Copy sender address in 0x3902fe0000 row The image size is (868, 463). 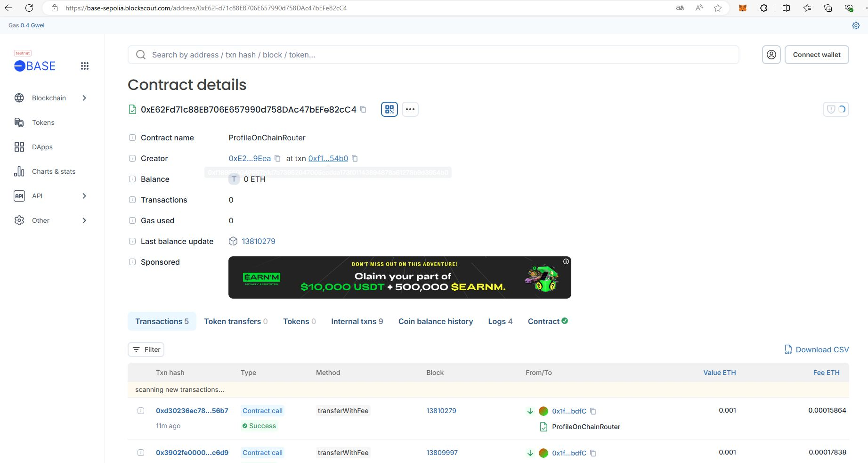593,453
